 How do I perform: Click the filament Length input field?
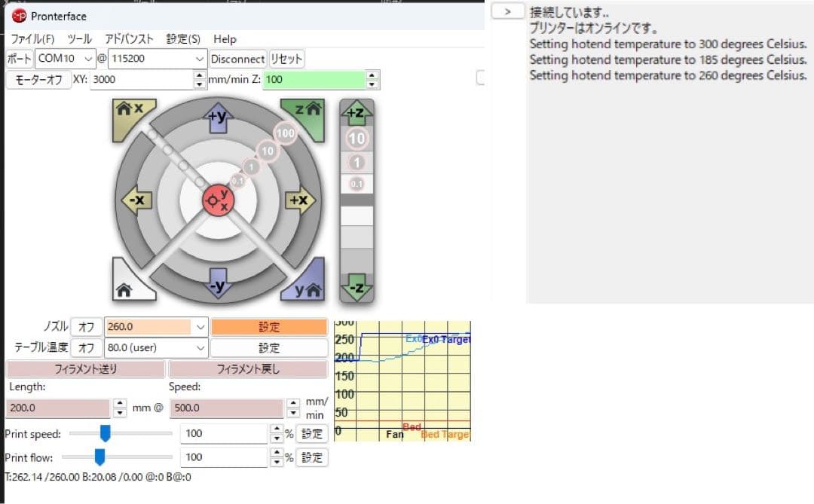coord(57,408)
